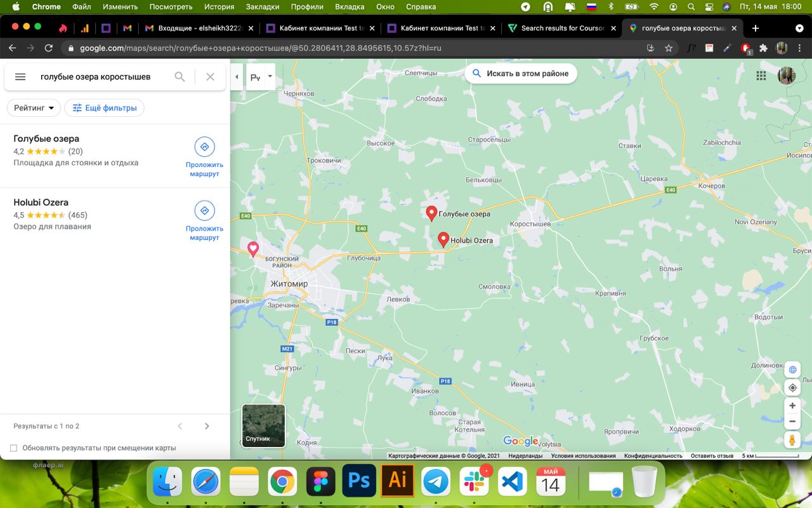
Task: Go to previous results page arrow
Action: point(180,426)
